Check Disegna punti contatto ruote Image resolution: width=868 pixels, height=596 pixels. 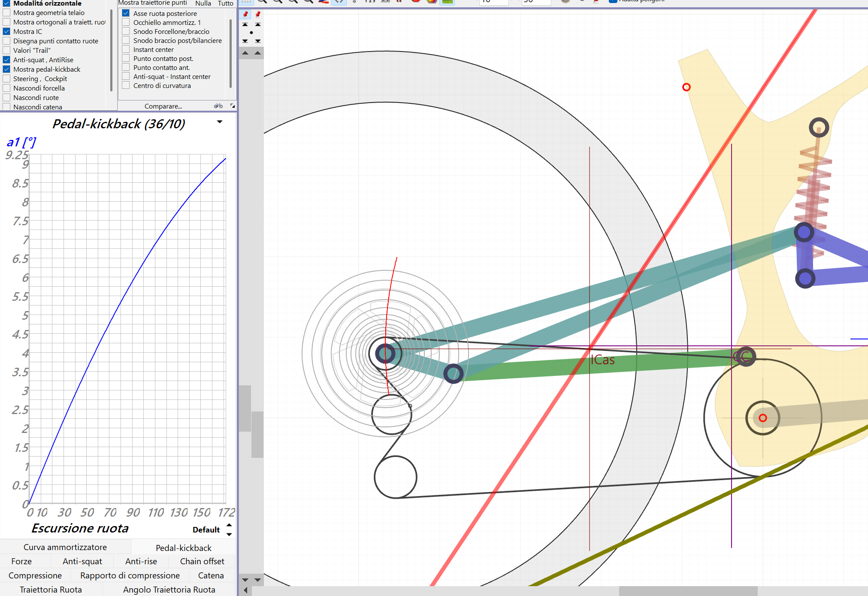(x=6, y=41)
